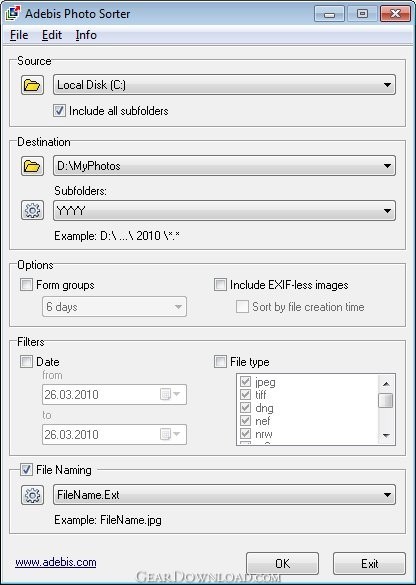
Task: Expand the Local Disk (C:) source dropdown
Action: tap(387, 85)
